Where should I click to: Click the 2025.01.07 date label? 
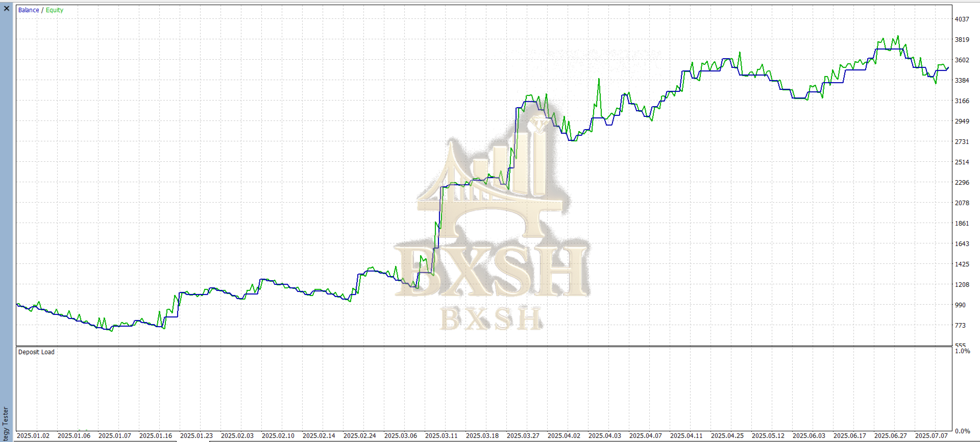[x=115, y=436]
